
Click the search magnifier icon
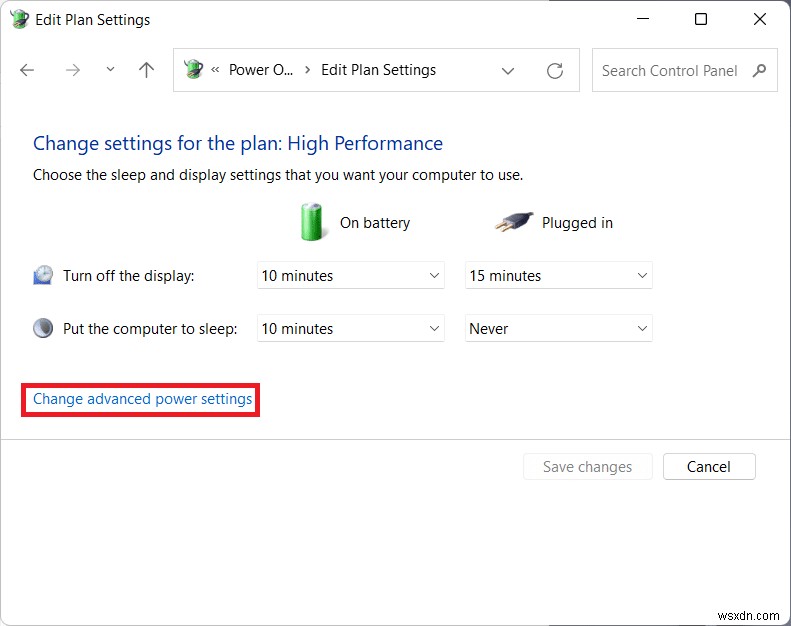760,70
